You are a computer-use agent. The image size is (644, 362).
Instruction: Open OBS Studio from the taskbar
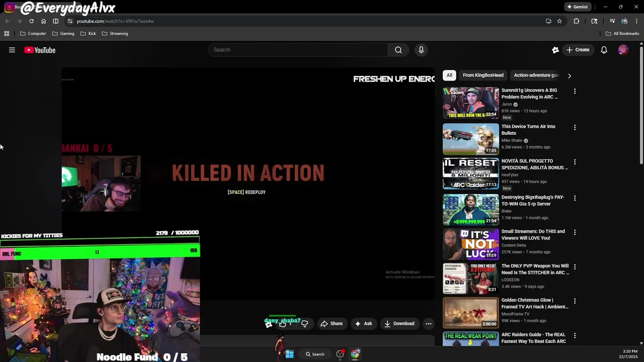340,354
